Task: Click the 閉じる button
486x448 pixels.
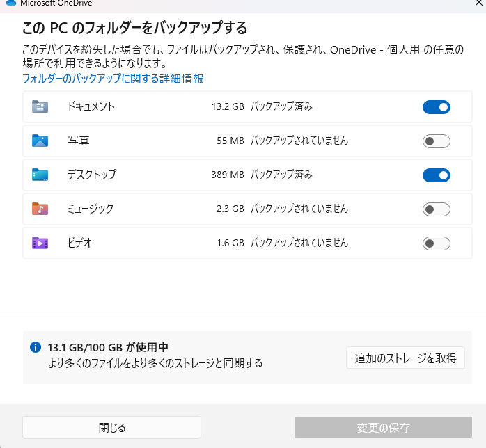Action: [111, 427]
